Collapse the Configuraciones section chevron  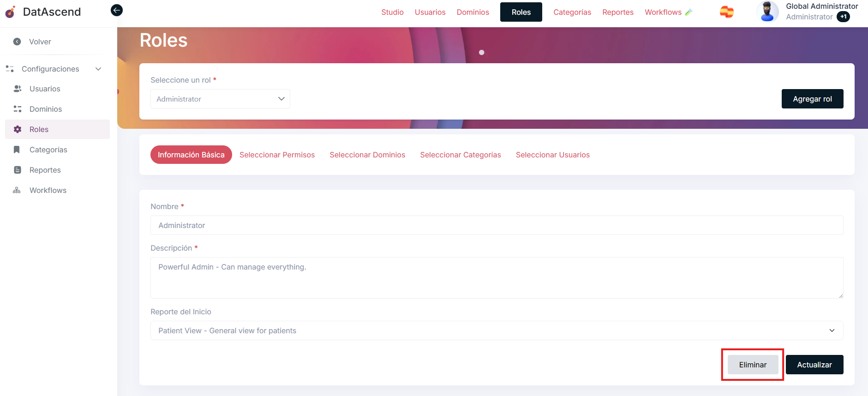coord(98,69)
